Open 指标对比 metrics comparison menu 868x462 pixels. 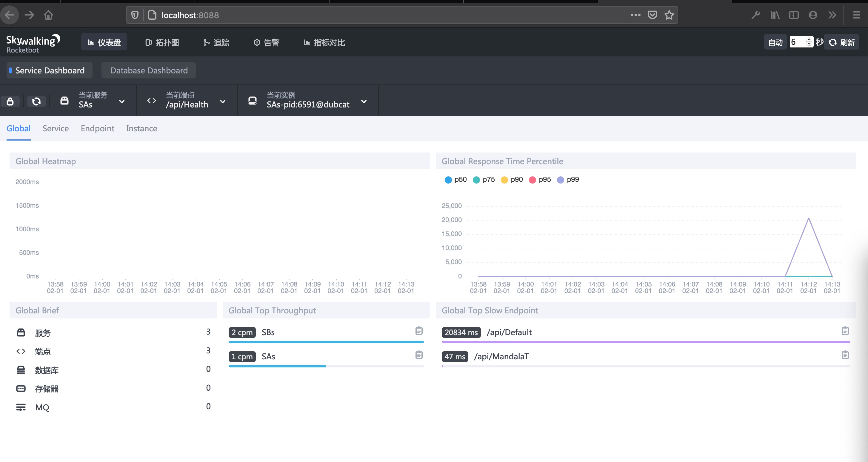324,42
